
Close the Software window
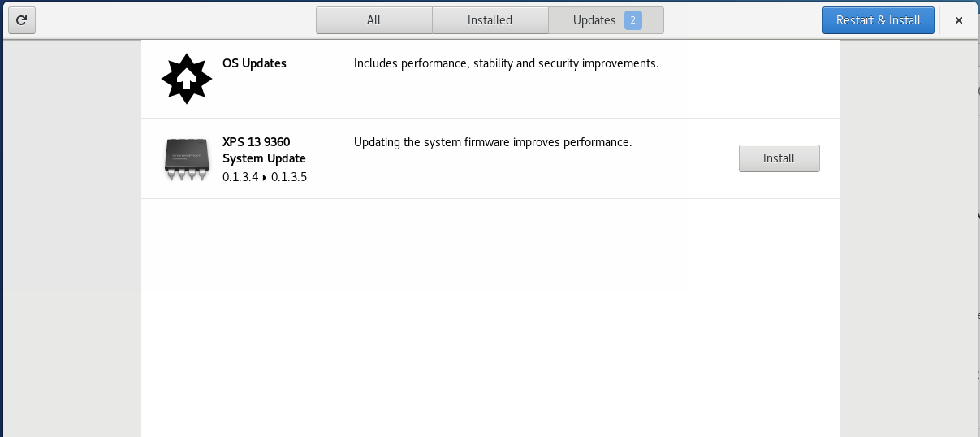click(x=959, y=20)
